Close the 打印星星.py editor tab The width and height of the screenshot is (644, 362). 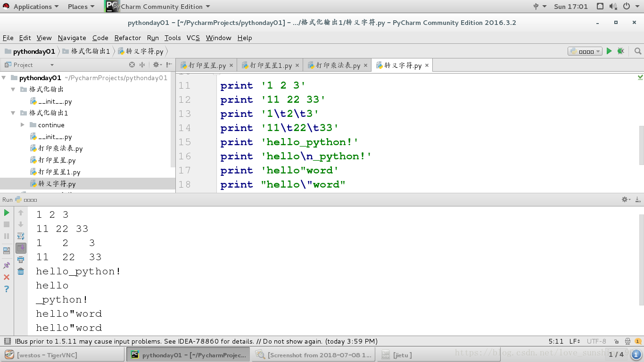pos(231,66)
